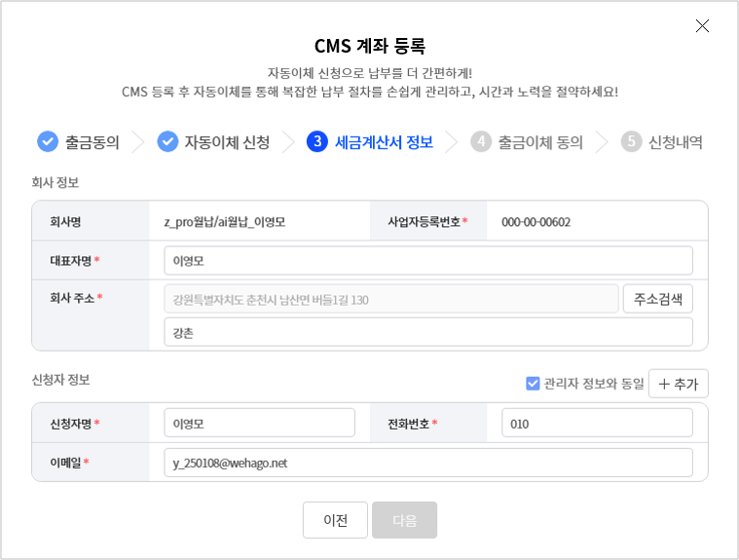Close the CMS 계좌 등록 dialog
This screenshot has width=739, height=560.
[x=702, y=26]
